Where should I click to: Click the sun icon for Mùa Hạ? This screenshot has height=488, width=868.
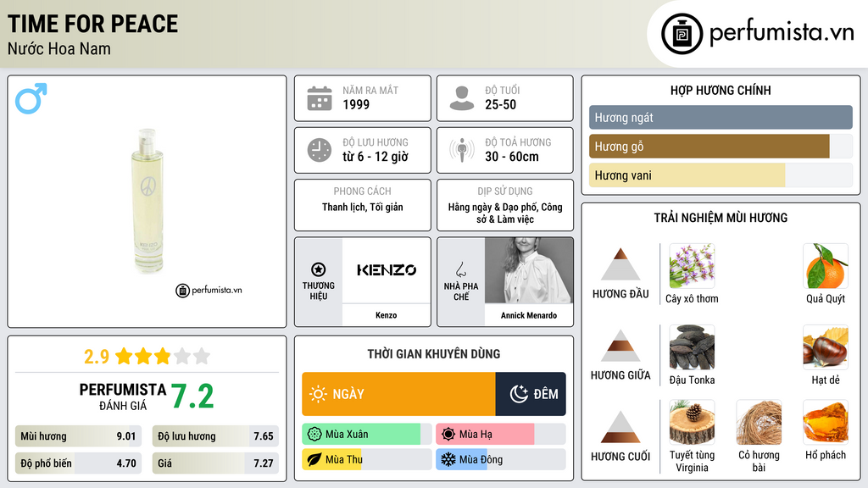click(x=448, y=435)
